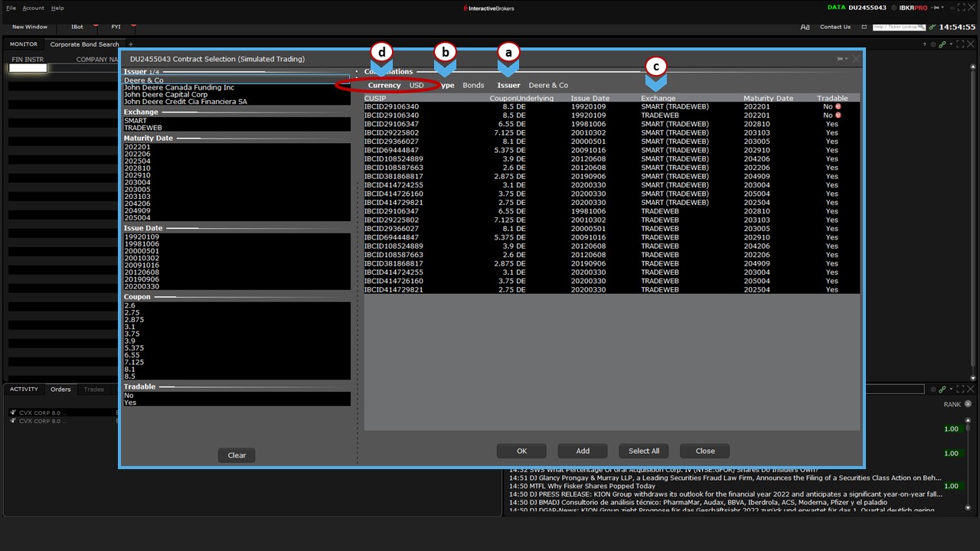Click the pin icon in Contract Selection title bar
Viewport: 980px width, 551px height.
tap(841, 59)
